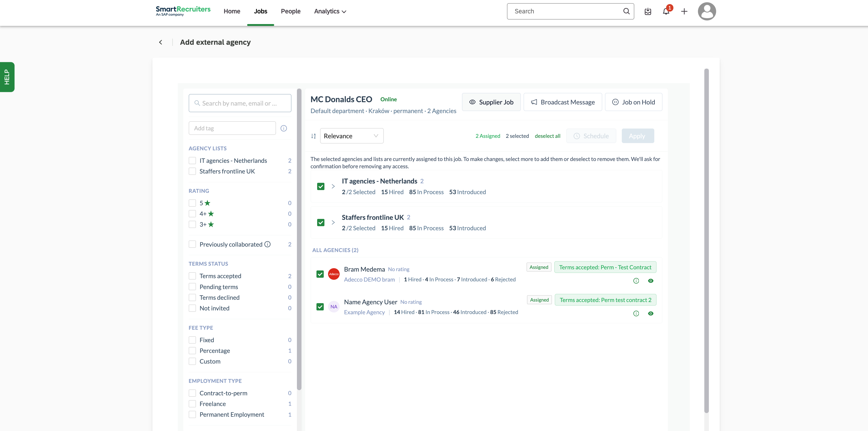Check the 4+ star rating filter
Viewport: 868px width, 431px height.
coord(192,214)
